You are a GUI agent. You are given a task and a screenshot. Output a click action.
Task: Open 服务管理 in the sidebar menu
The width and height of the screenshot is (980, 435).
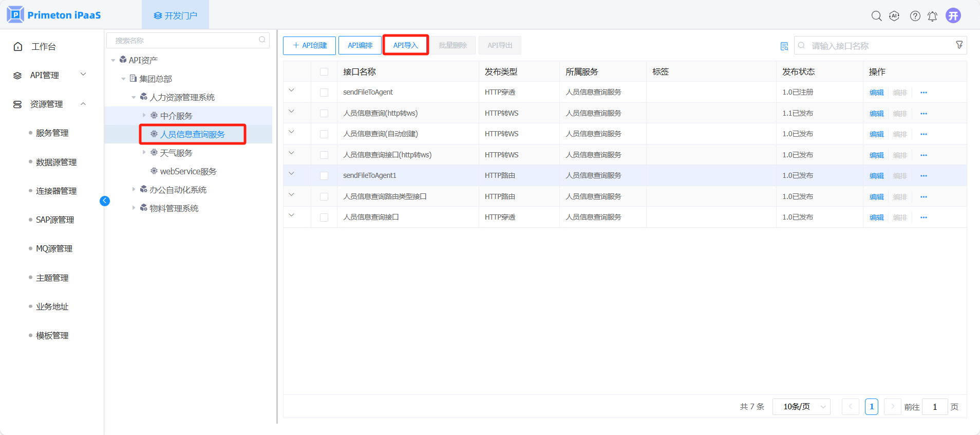[52, 133]
